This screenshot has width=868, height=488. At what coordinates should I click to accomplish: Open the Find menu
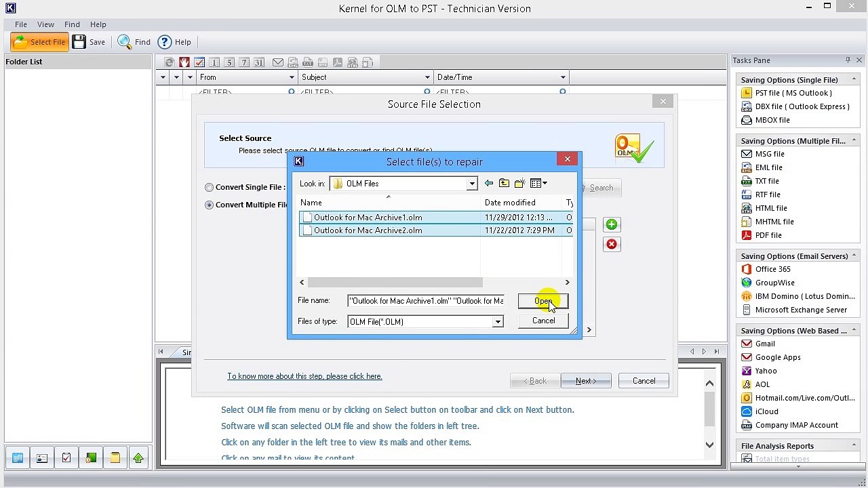coord(72,24)
